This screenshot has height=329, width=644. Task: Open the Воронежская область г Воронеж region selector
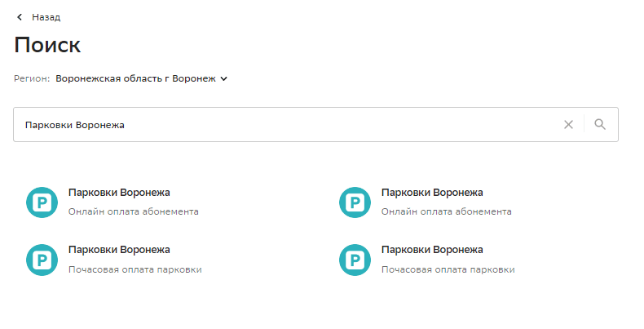pyautogui.click(x=135, y=78)
